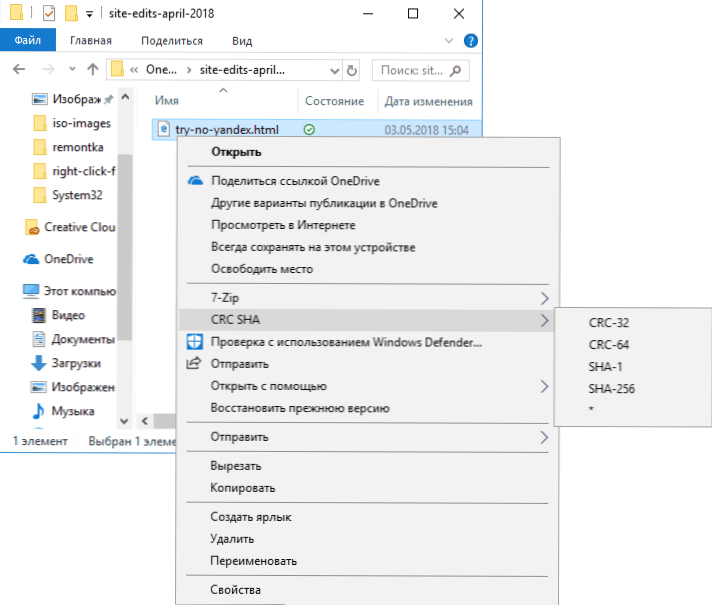This screenshot has height=605, width=712.
Task: Open Загрузки in sidebar
Action: click(66, 363)
